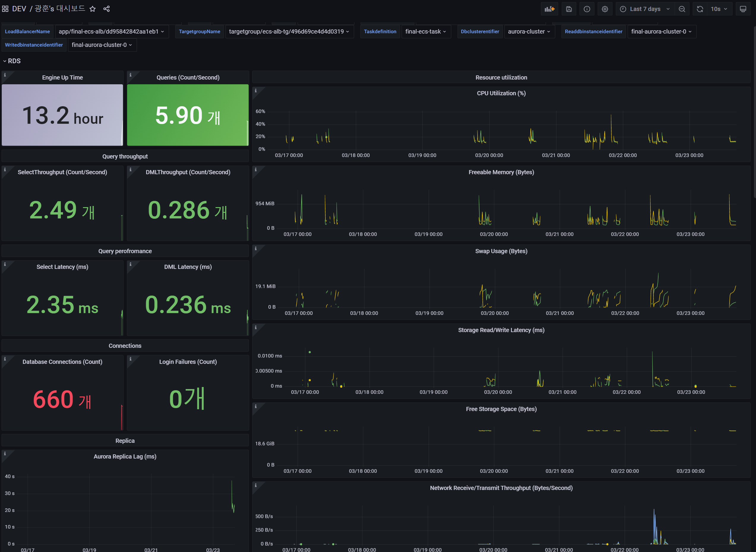View dashboard info details
756x552 pixels.
(x=587, y=9)
